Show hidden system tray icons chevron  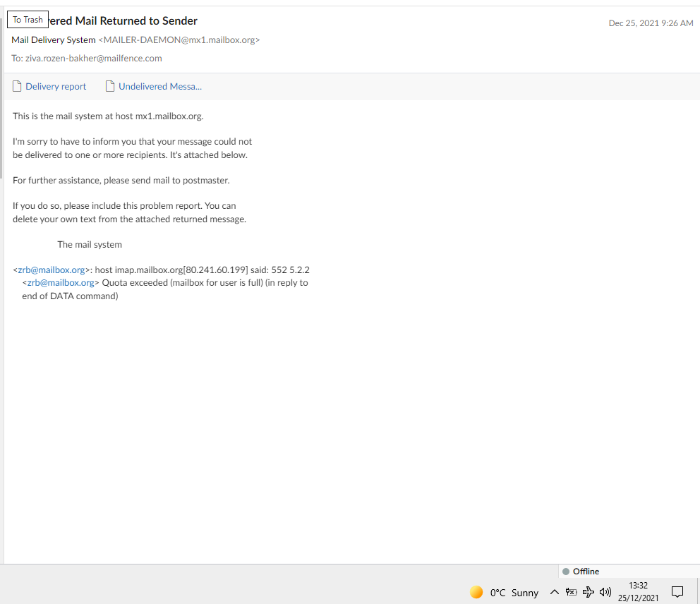pyautogui.click(x=554, y=593)
